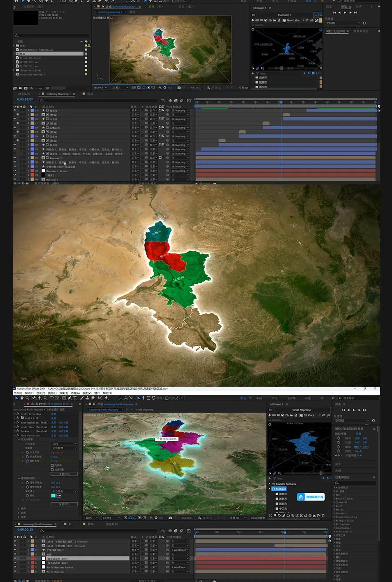Click pin icon in lower GEOlayers top icon row
Image resolution: width=392 pixels, height=582 pixels.
tap(270, 415)
